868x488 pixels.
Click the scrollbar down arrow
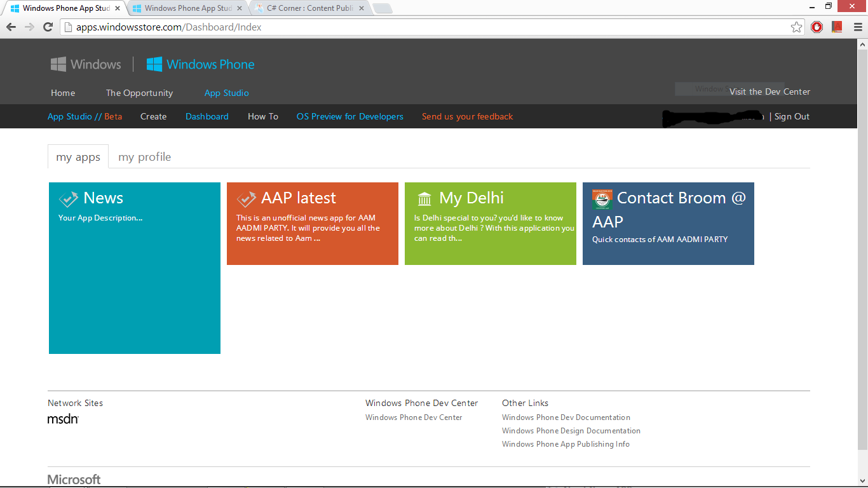coord(862,481)
